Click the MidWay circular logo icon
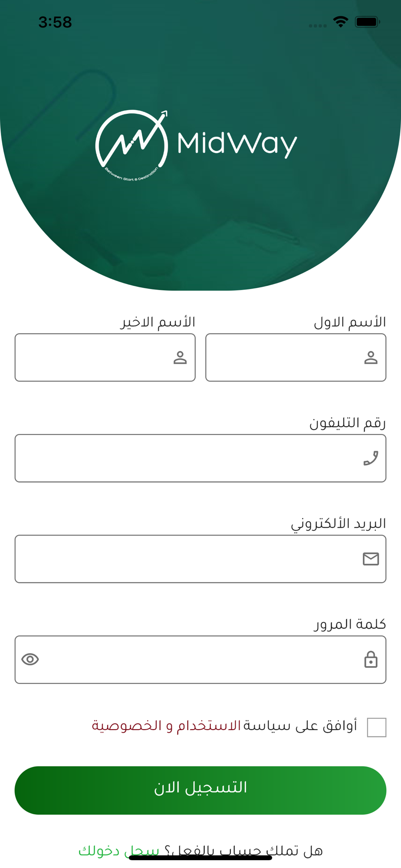The image size is (401, 868). (131, 145)
